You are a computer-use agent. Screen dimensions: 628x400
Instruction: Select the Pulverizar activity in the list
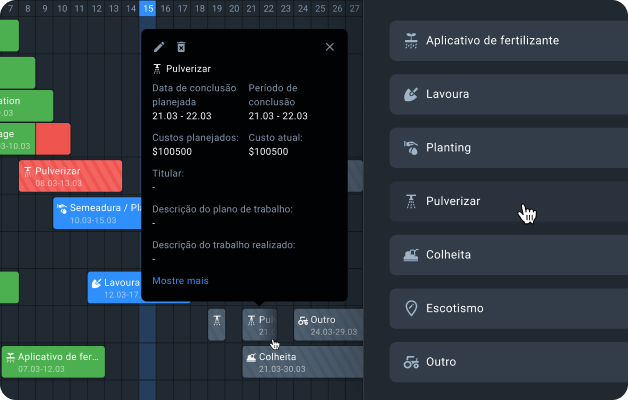pyautogui.click(x=509, y=201)
